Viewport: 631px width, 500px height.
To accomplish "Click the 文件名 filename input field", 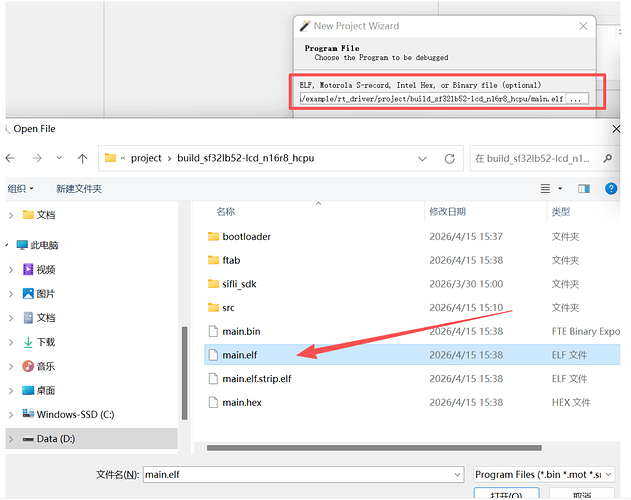I will click(x=303, y=475).
